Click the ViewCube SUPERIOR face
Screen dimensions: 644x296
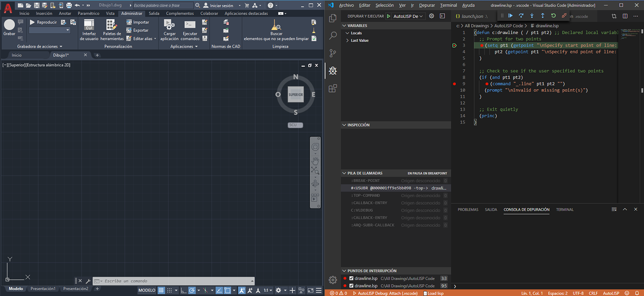coord(296,94)
